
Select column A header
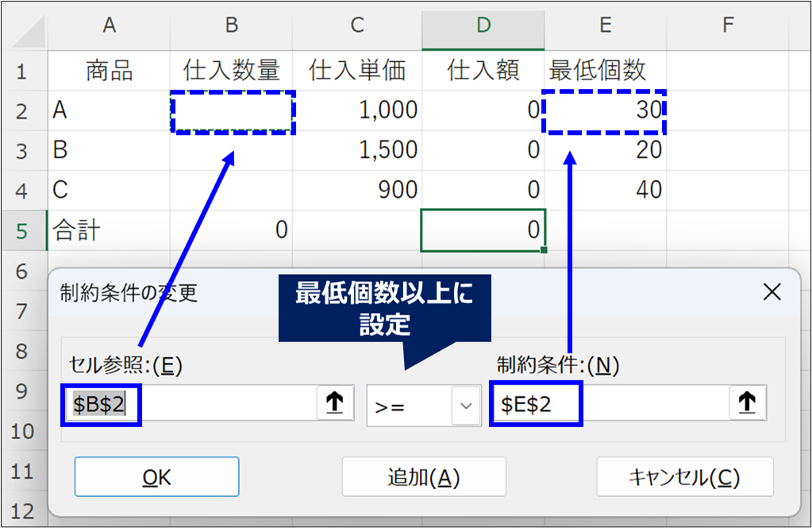point(109,25)
